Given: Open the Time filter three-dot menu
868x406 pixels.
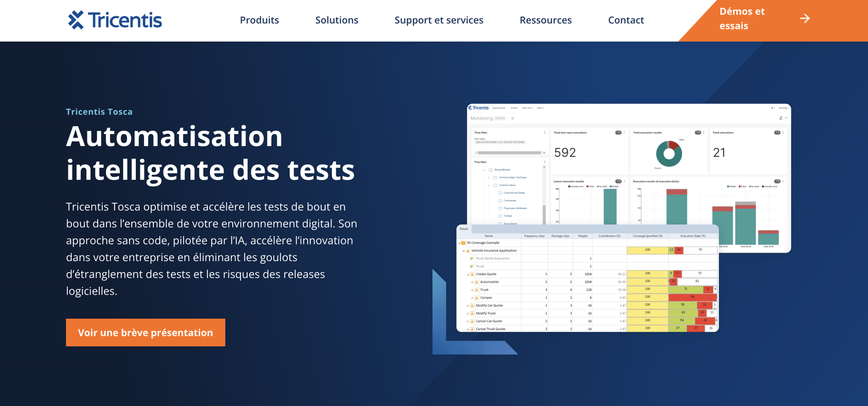Looking at the screenshot, I should pyautogui.click(x=545, y=133).
